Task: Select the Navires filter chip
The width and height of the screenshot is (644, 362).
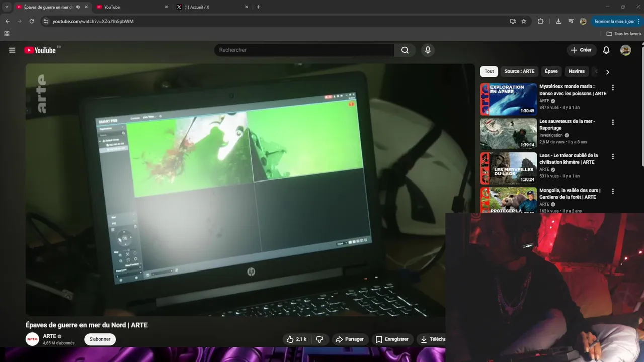Action: tap(577, 71)
